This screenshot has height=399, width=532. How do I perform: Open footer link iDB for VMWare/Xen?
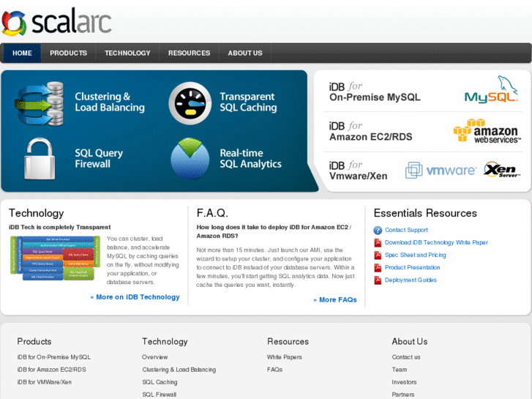(45, 382)
